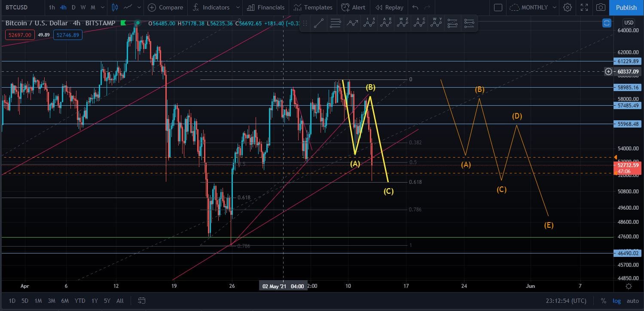Screen dimensions: 644x311
Task: Set range to 5D
Action: pos(25,301)
